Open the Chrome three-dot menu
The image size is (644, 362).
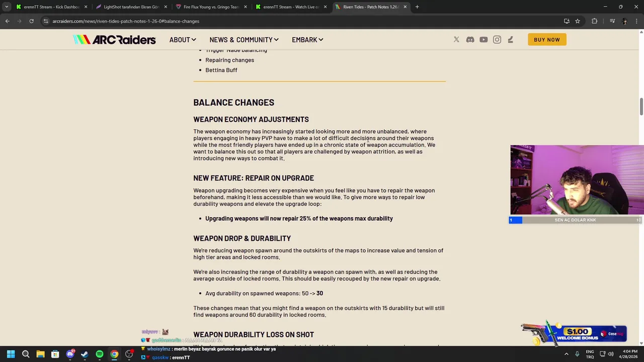pyautogui.click(x=637, y=21)
